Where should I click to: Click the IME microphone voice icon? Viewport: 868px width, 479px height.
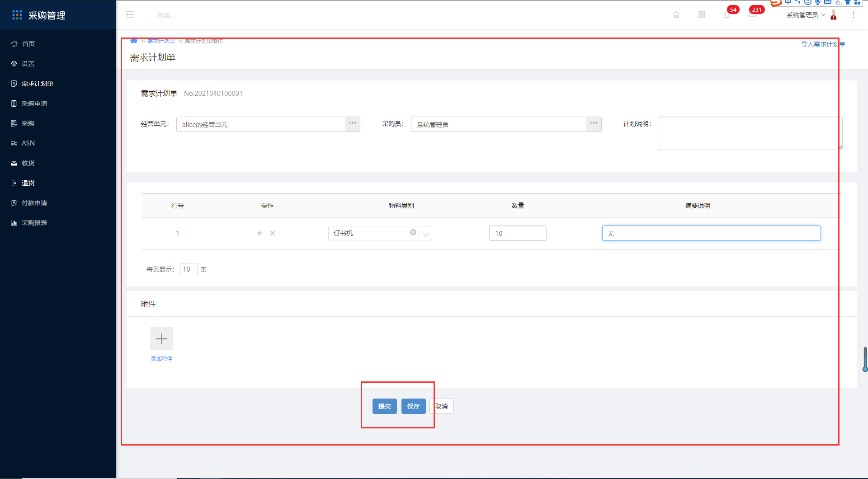click(x=818, y=2)
